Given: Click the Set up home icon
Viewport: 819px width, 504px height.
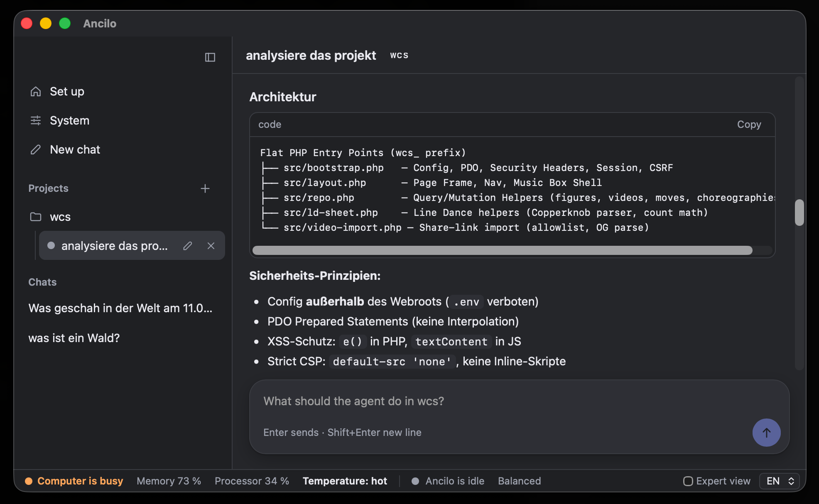Looking at the screenshot, I should 36,91.
